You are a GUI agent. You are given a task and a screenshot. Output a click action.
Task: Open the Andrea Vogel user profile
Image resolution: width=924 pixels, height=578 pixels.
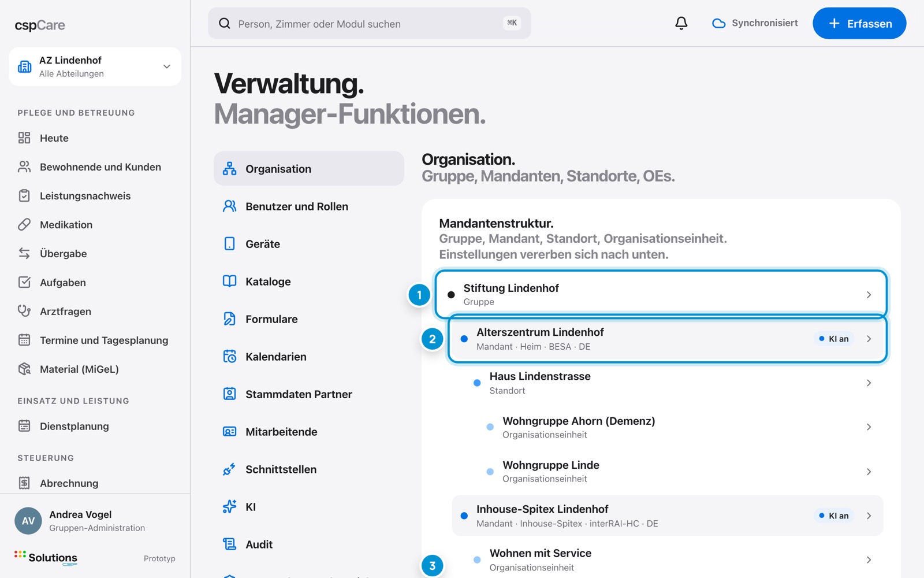pos(95,520)
